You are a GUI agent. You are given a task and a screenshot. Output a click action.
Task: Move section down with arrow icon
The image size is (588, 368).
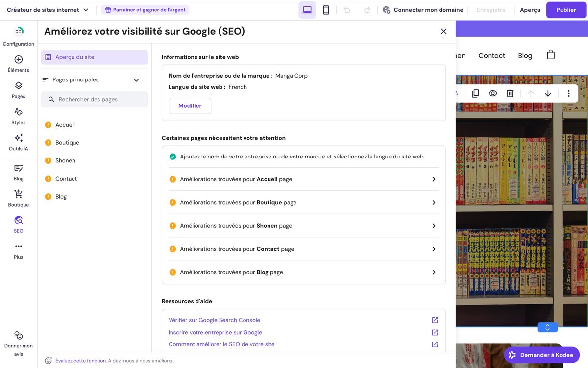(548, 93)
